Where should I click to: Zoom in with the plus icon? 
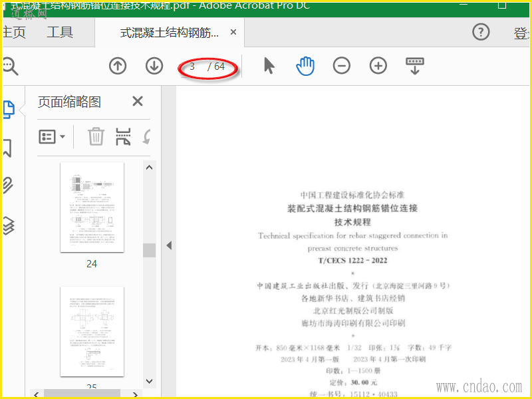click(x=378, y=66)
